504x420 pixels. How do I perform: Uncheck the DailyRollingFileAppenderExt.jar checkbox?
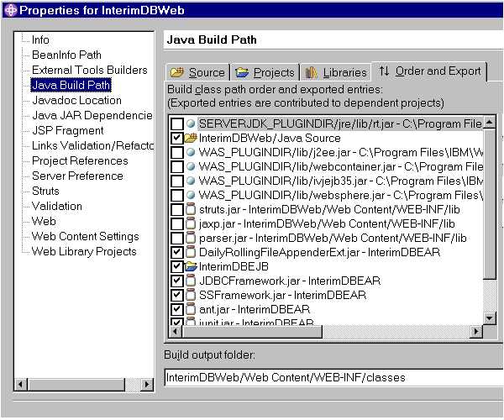pos(177,252)
